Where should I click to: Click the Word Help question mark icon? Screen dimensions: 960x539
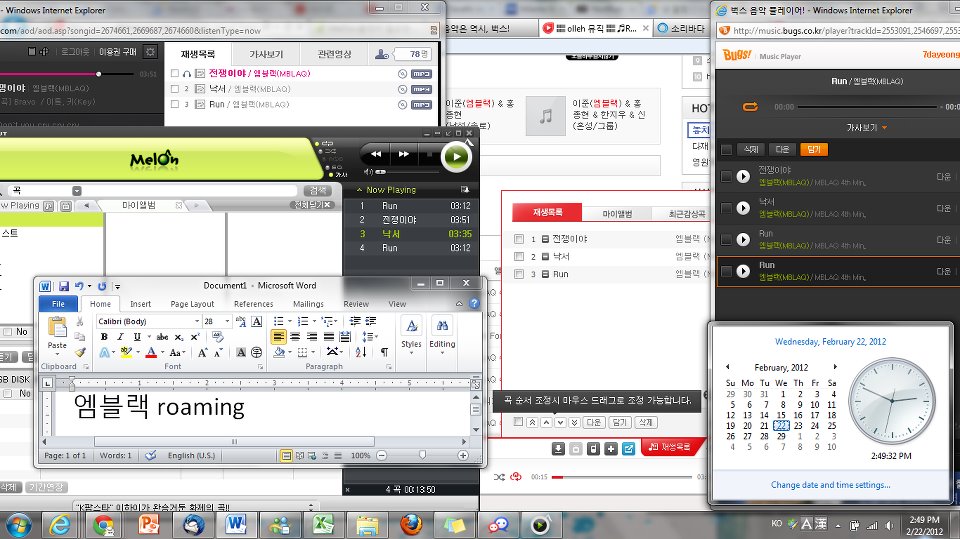tap(474, 303)
